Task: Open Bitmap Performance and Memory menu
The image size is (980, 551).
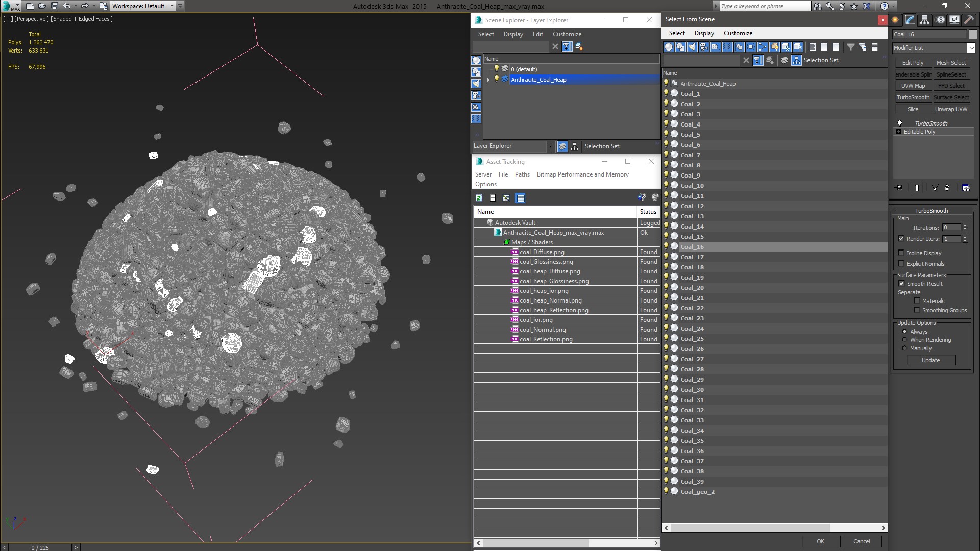Action: tap(582, 174)
